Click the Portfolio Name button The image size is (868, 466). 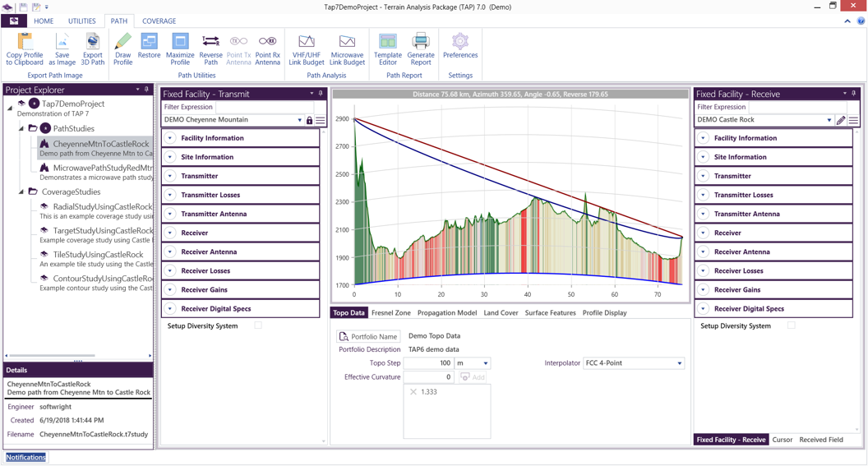pyautogui.click(x=368, y=336)
